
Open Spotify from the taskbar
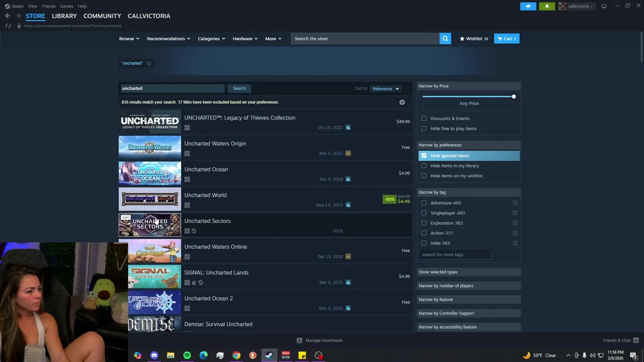[187, 355]
